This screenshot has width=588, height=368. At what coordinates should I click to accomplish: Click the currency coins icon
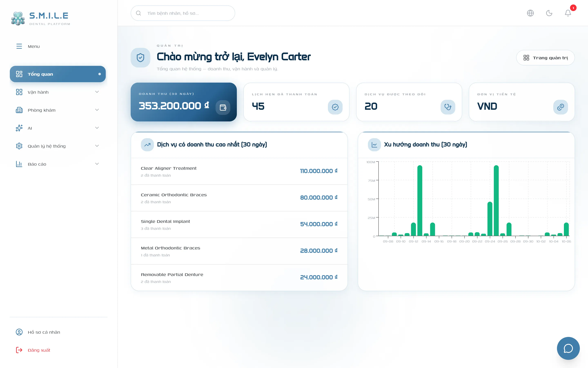(x=561, y=107)
